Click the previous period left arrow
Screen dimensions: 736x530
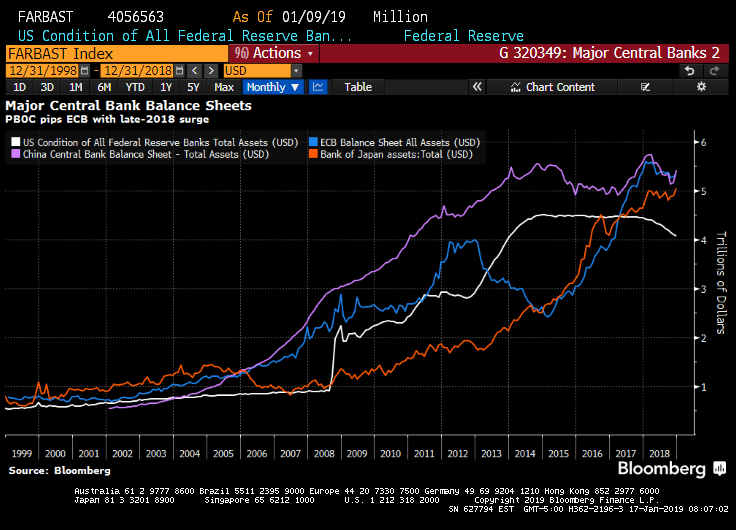194,71
